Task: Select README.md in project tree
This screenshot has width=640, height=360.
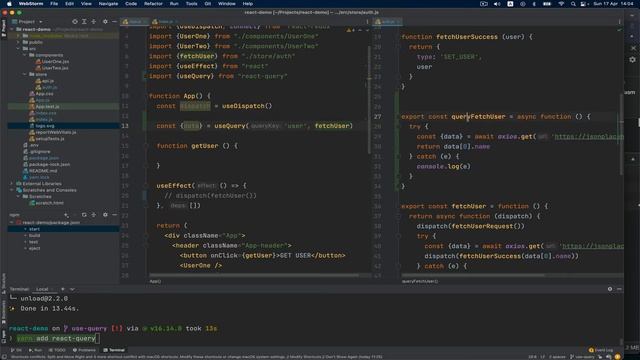Action: [40, 171]
